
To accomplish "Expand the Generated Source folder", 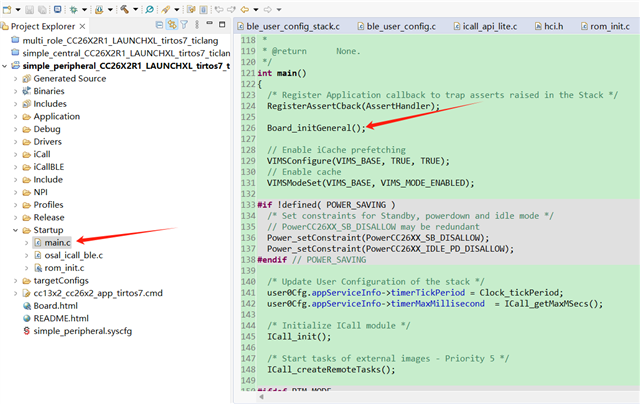I will click(16, 79).
